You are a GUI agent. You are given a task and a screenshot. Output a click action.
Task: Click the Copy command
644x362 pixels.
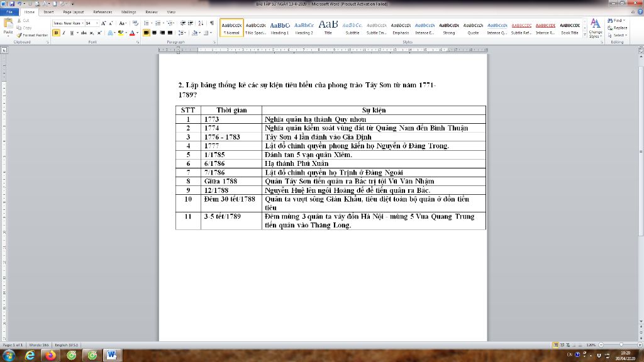[x=25, y=28]
